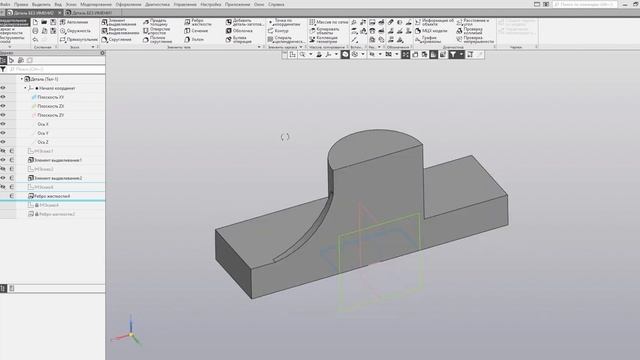The width and height of the screenshot is (640, 360).
Task: Choose the Окружность circle tool
Action: click(x=75, y=31)
